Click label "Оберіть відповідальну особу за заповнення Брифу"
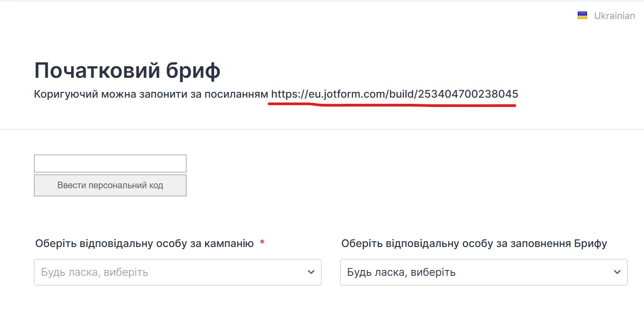Screen dimensions: 644x312 (474, 244)
